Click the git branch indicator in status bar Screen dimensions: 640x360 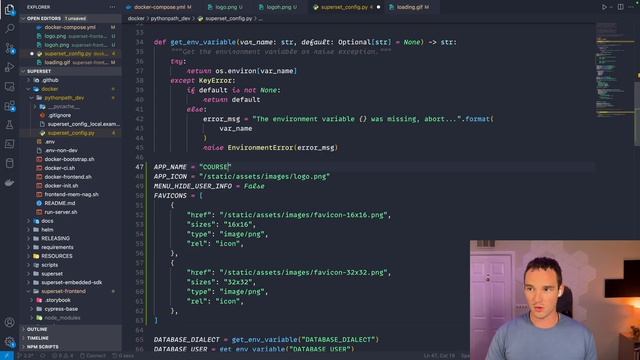click(x=25, y=356)
